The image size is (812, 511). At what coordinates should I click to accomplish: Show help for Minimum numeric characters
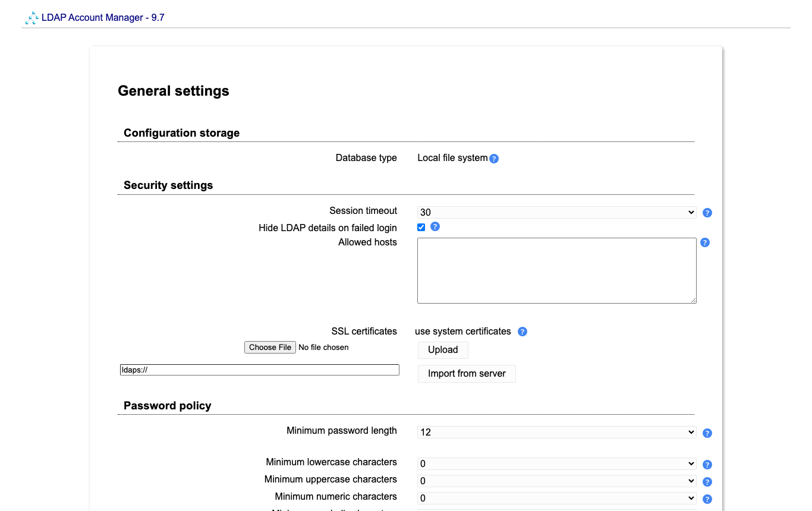(x=707, y=499)
